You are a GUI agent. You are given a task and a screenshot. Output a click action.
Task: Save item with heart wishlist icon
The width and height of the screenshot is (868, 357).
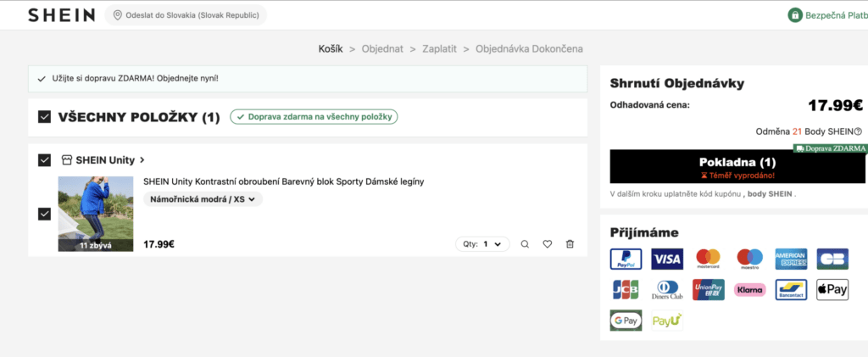tap(548, 244)
